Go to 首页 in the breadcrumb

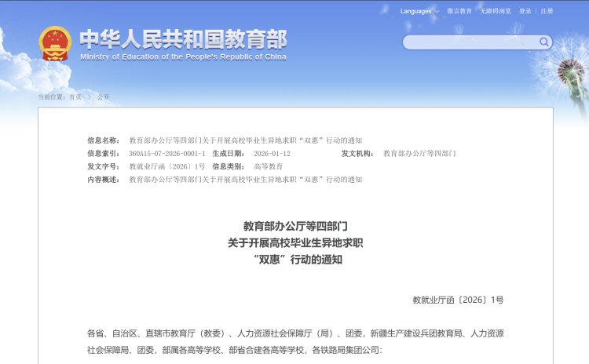tap(75, 96)
